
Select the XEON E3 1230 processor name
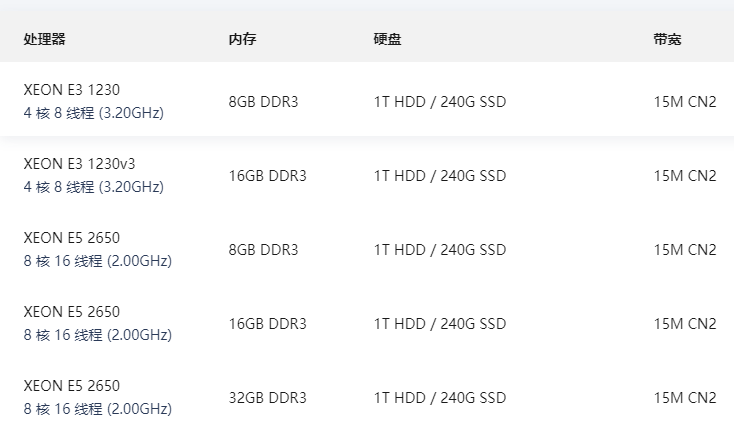click(x=72, y=89)
